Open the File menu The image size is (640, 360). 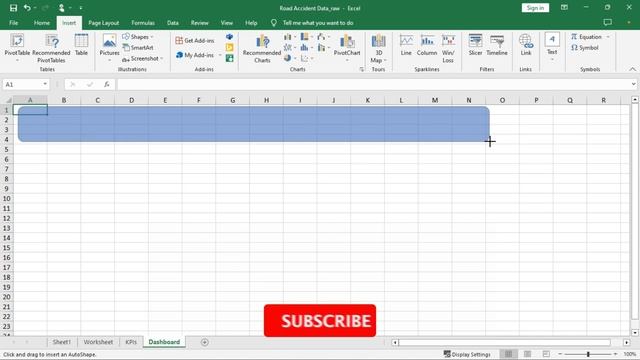13,23
